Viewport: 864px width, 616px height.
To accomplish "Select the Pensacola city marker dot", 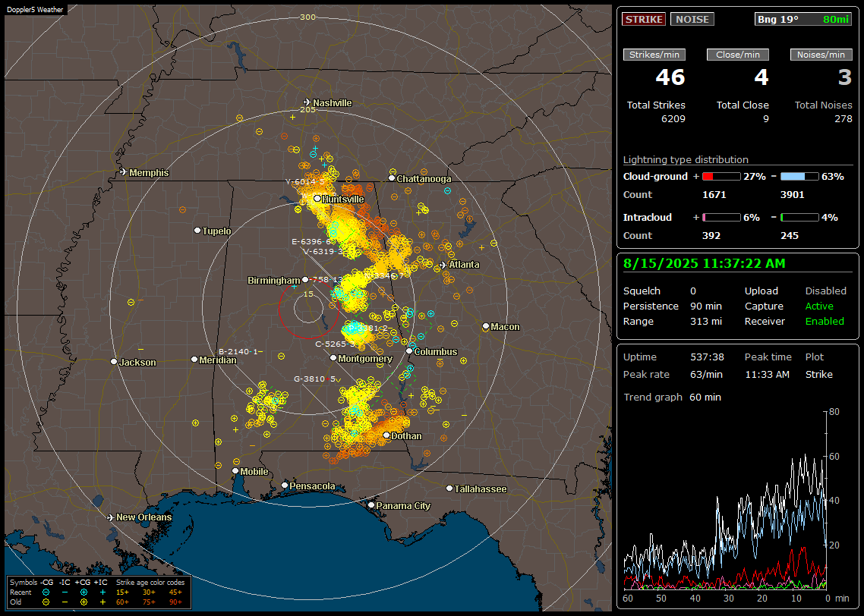I will pyautogui.click(x=284, y=486).
